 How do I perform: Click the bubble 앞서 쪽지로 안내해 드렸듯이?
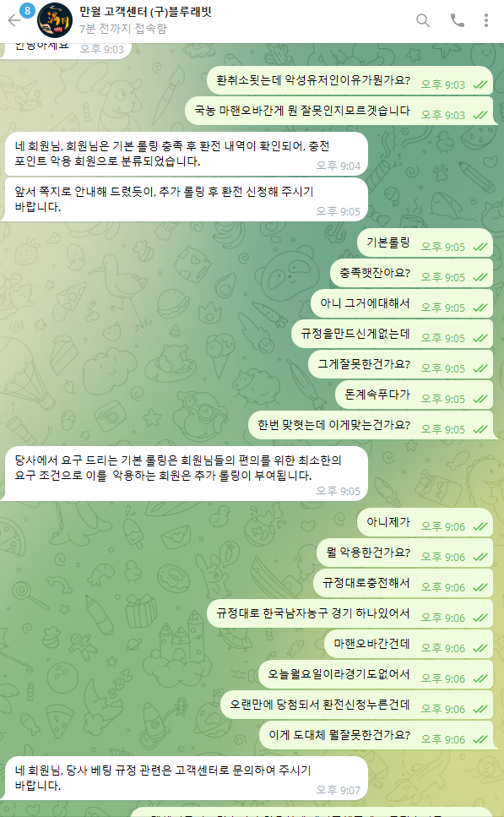(x=187, y=199)
